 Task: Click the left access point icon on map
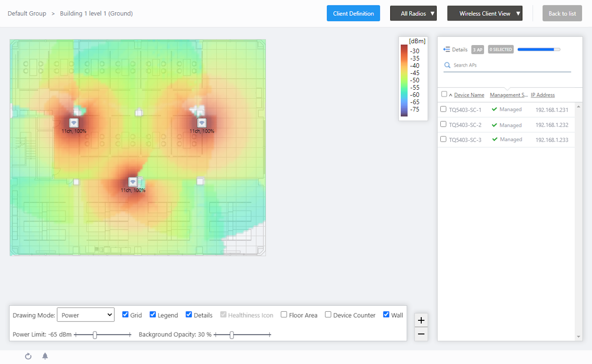(74, 123)
